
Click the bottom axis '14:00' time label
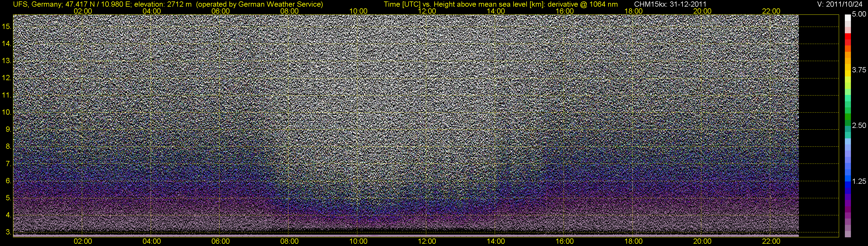(x=496, y=241)
